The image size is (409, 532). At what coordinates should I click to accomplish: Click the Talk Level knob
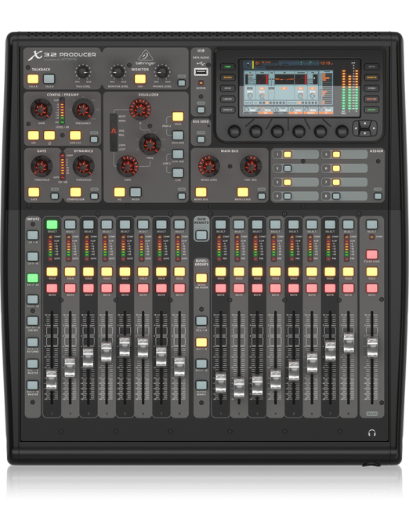(x=83, y=72)
